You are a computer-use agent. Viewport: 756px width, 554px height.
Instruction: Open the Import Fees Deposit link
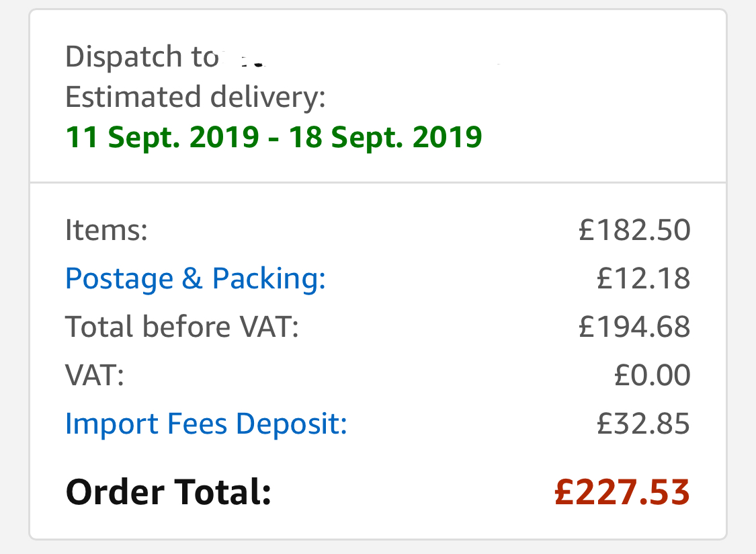[206, 424]
